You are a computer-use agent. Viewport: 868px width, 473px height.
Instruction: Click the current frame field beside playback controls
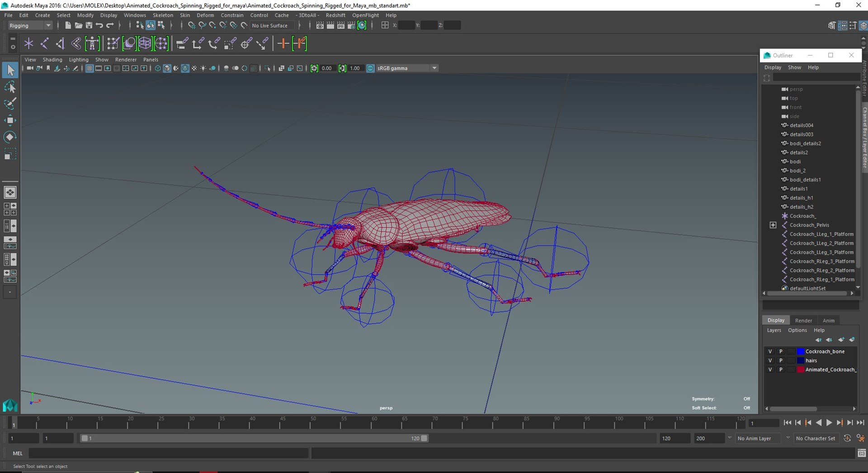point(764,423)
